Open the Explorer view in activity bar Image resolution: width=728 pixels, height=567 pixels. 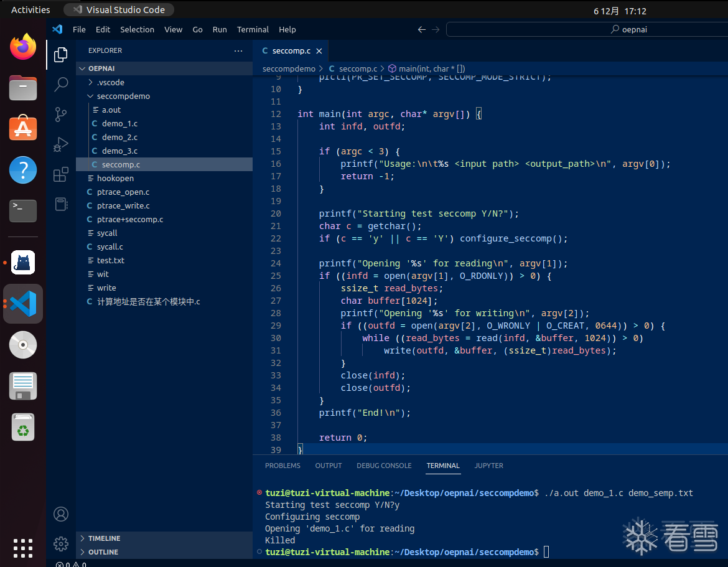(61, 54)
